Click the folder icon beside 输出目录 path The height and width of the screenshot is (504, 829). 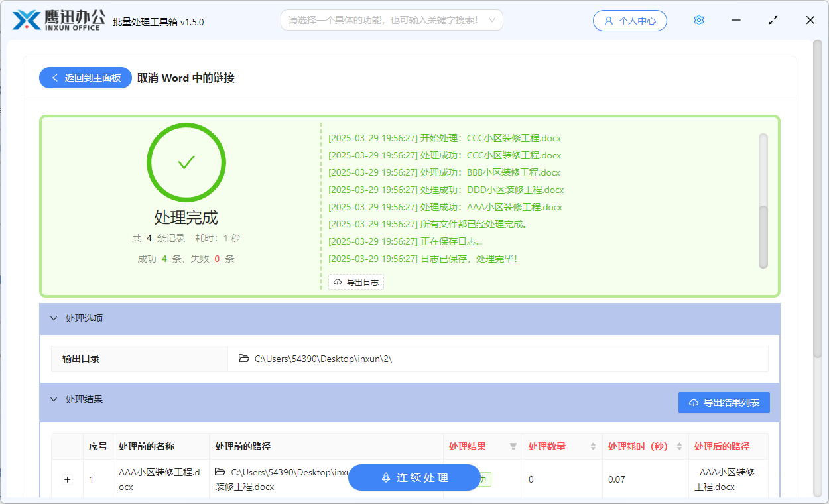tap(244, 358)
